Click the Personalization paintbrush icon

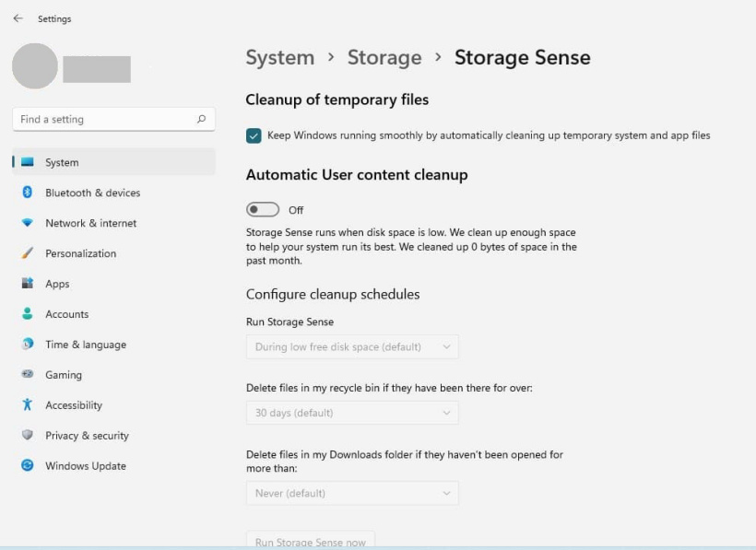tap(28, 252)
